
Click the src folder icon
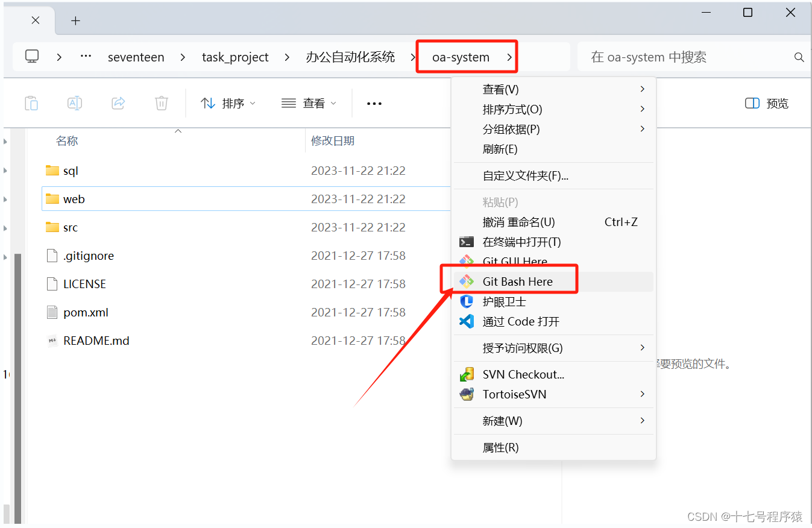click(x=52, y=227)
